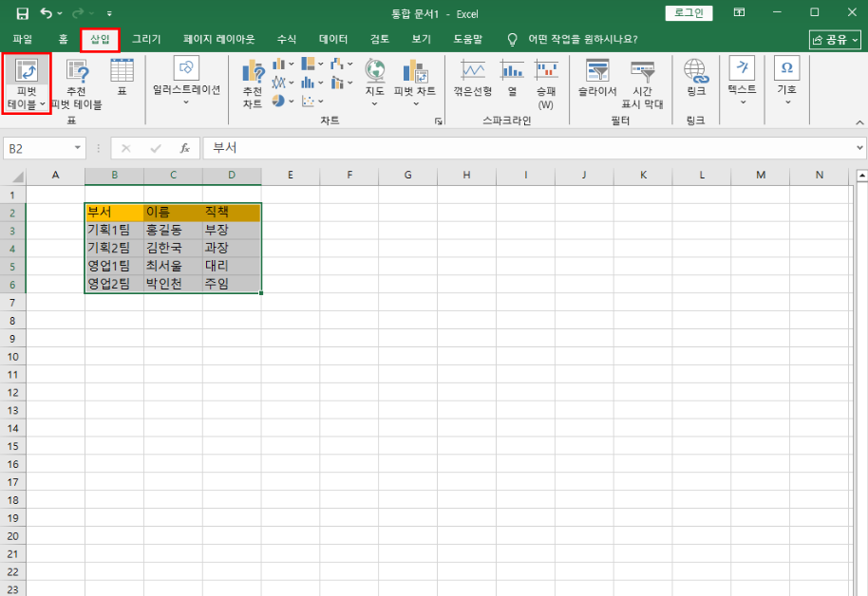Open Recommended PivotTables (추천 피벗 테이블)
This screenshot has height=596, width=868.
[x=76, y=72]
